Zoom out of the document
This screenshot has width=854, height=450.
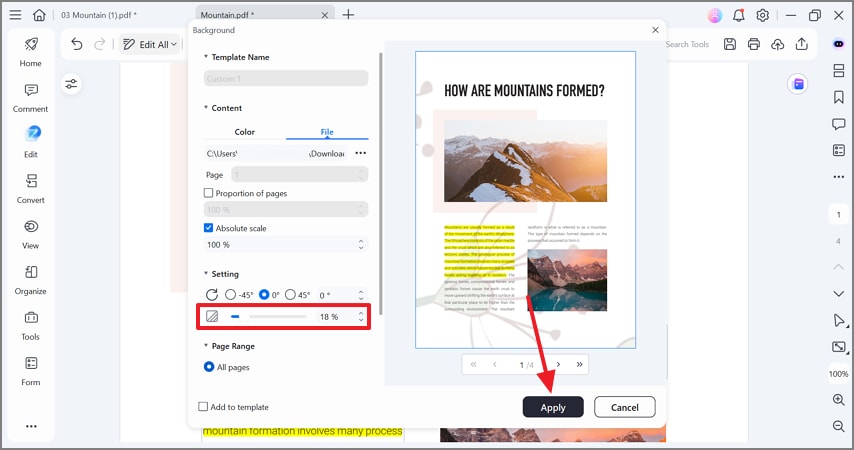click(839, 426)
